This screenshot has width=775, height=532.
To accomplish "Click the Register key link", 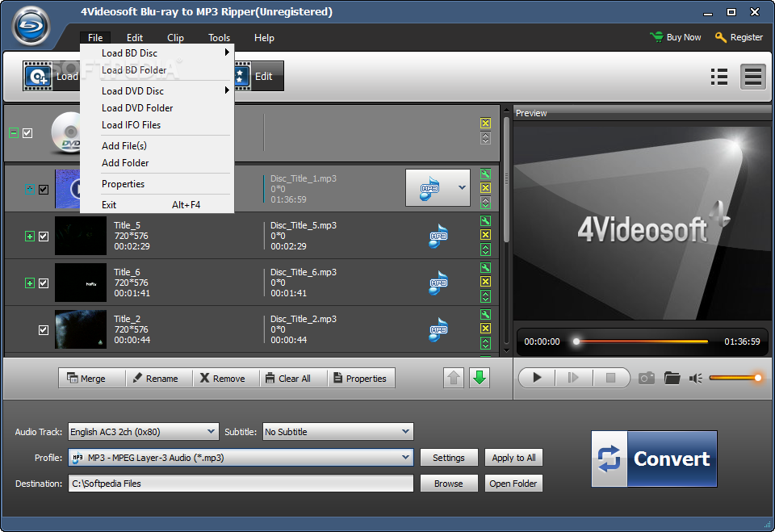I will coord(739,37).
